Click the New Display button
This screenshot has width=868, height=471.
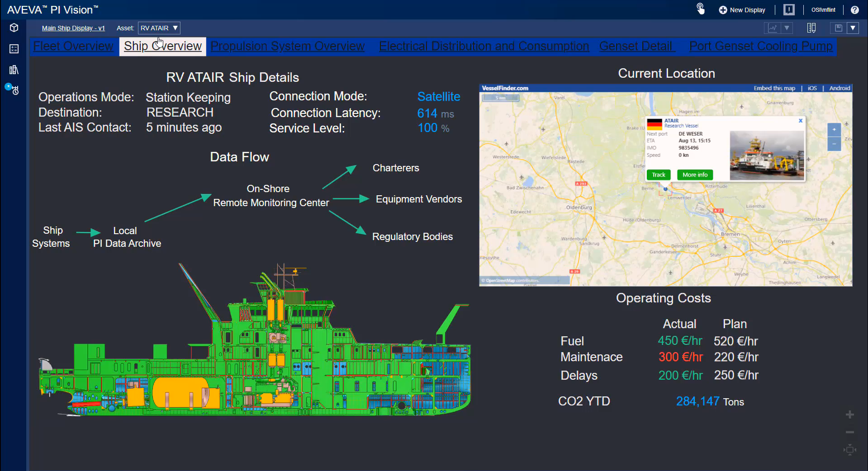(x=742, y=10)
